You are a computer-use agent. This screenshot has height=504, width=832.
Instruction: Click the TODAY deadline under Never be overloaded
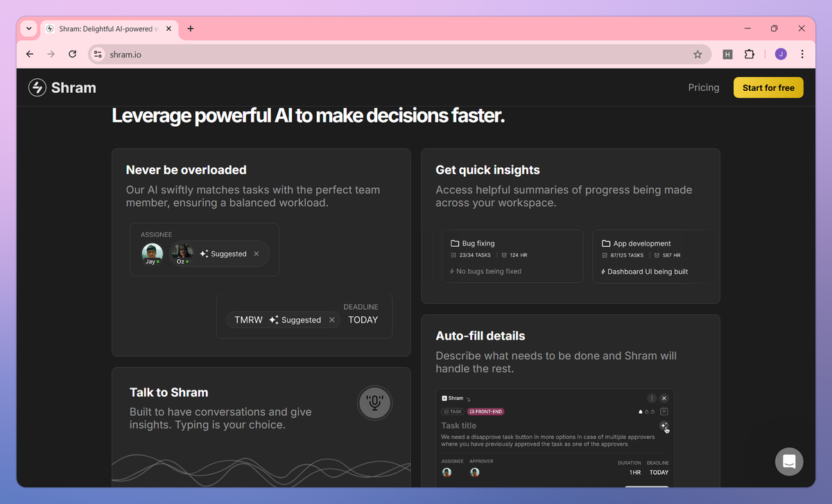363,320
